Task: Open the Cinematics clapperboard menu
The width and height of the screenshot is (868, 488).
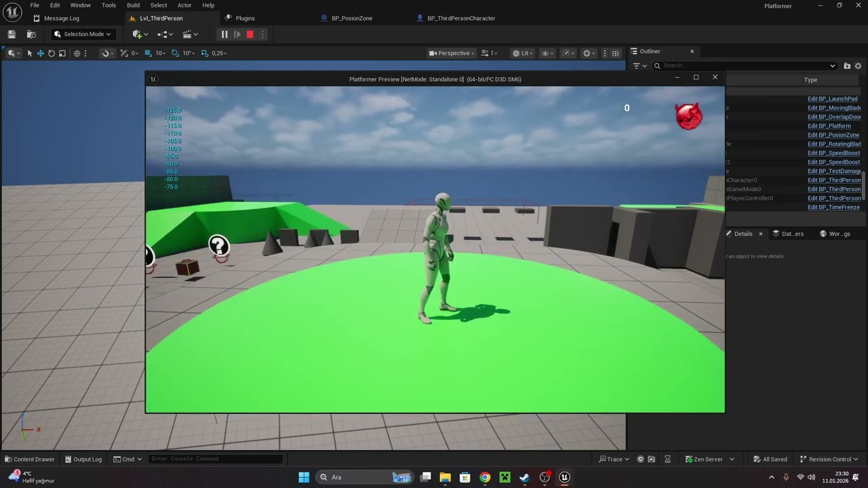Action: (191, 34)
